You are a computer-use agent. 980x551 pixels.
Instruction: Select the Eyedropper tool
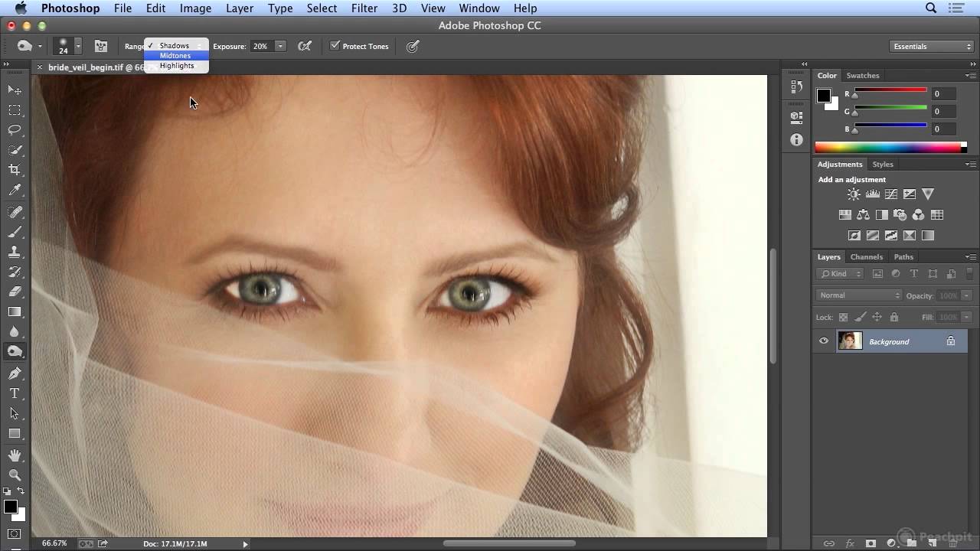(x=15, y=191)
